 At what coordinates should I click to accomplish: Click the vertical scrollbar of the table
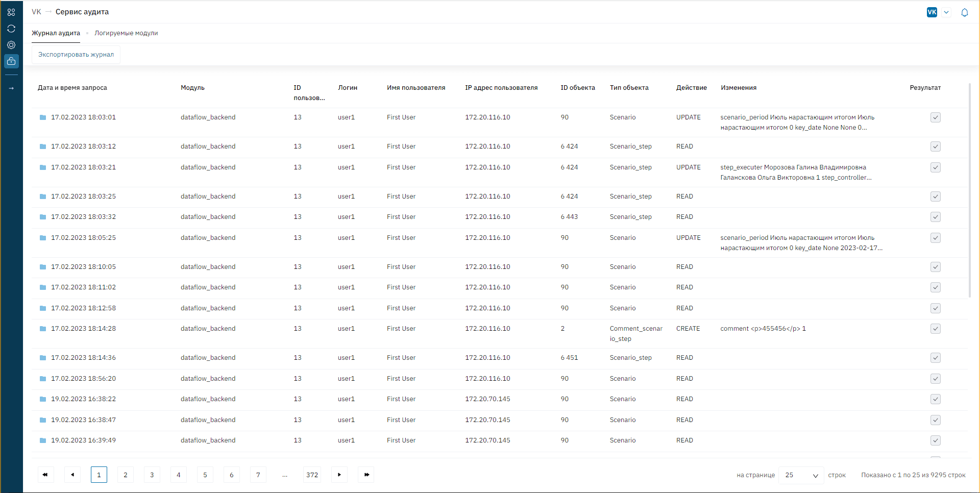(969, 189)
